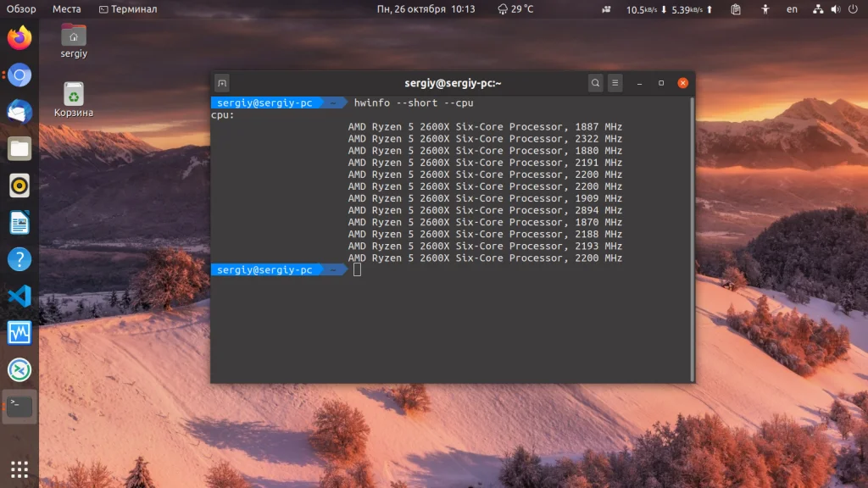Open Firefox from the dock
The height and width of the screenshot is (488, 868).
(x=19, y=38)
